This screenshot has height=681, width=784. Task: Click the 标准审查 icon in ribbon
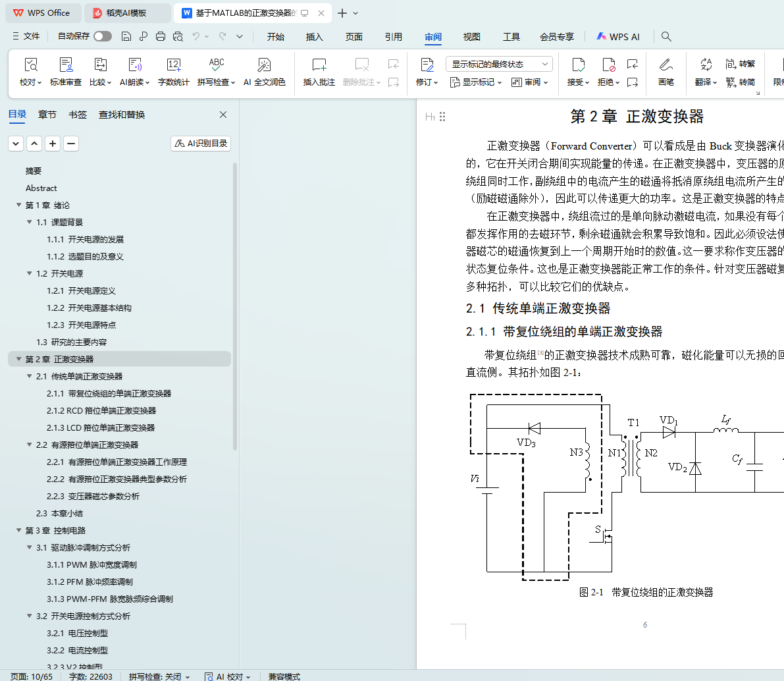pyautogui.click(x=66, y=65)
